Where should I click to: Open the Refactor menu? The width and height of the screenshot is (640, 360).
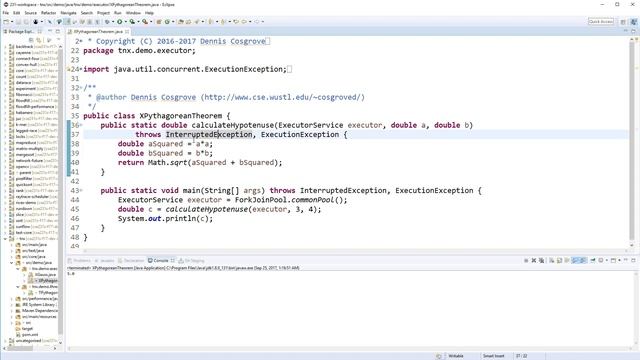[x=49, y=13]
